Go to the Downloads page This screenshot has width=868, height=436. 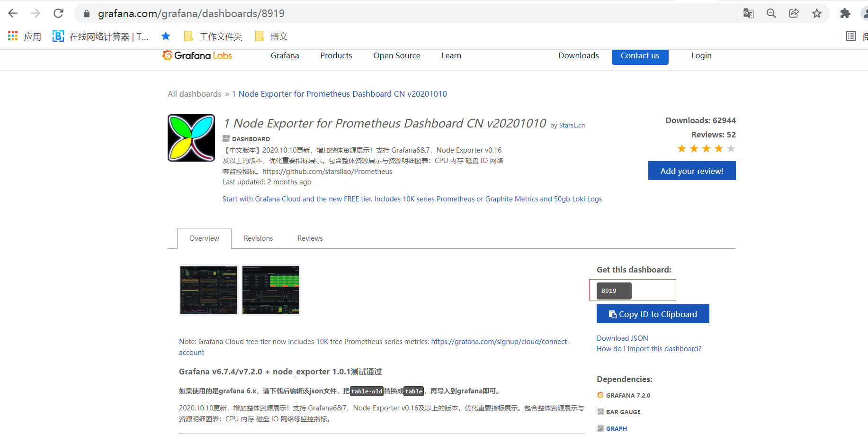point(579,55)
